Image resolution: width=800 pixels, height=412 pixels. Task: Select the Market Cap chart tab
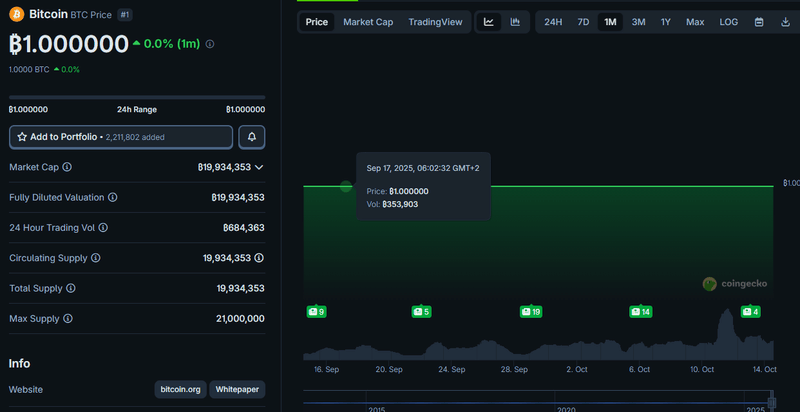[368, 22]
